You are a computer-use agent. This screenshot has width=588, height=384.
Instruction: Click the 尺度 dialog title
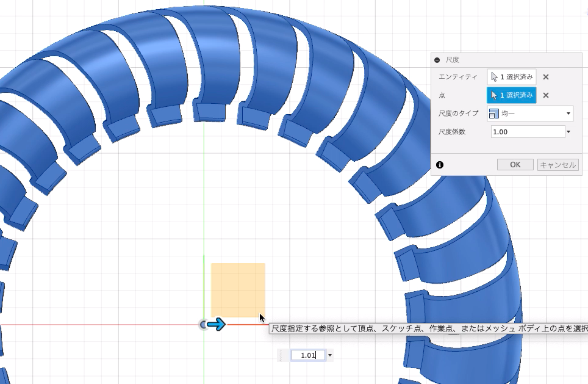[x=452, y=60]
